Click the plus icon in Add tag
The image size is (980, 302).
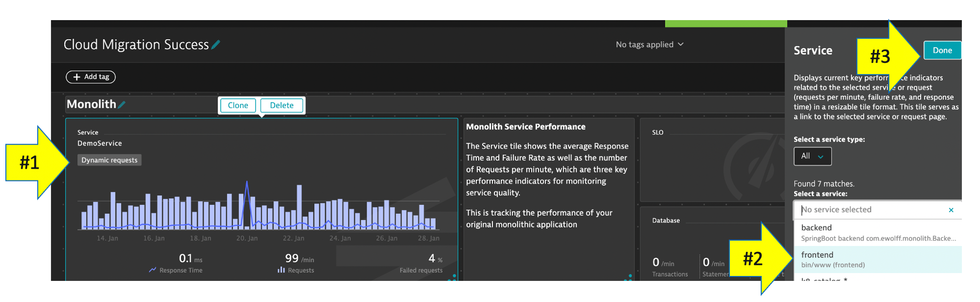(76, 77)
